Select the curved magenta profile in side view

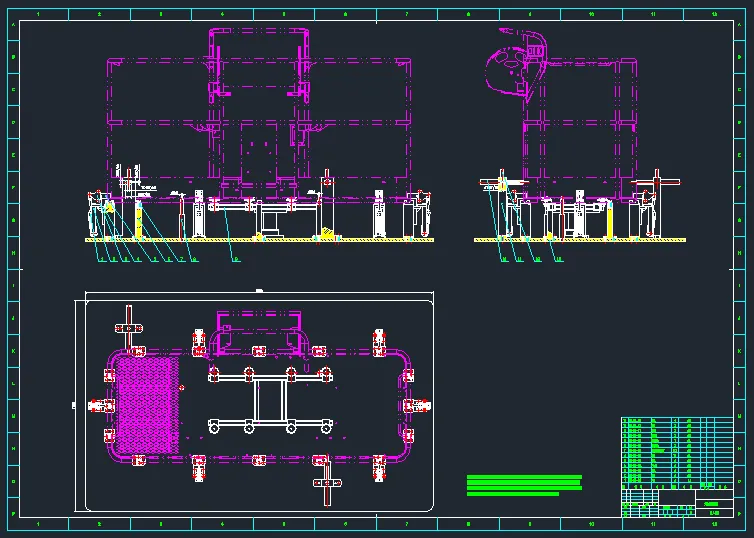(x=516, y=65)
